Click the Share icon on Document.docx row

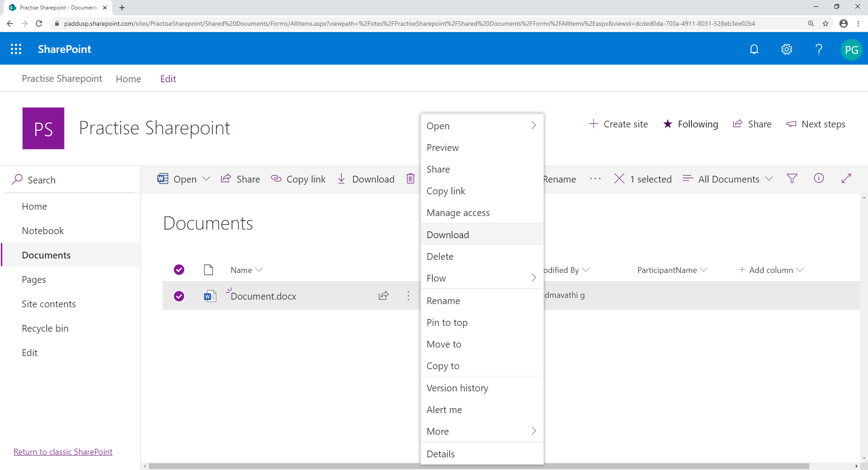[383, 296]
